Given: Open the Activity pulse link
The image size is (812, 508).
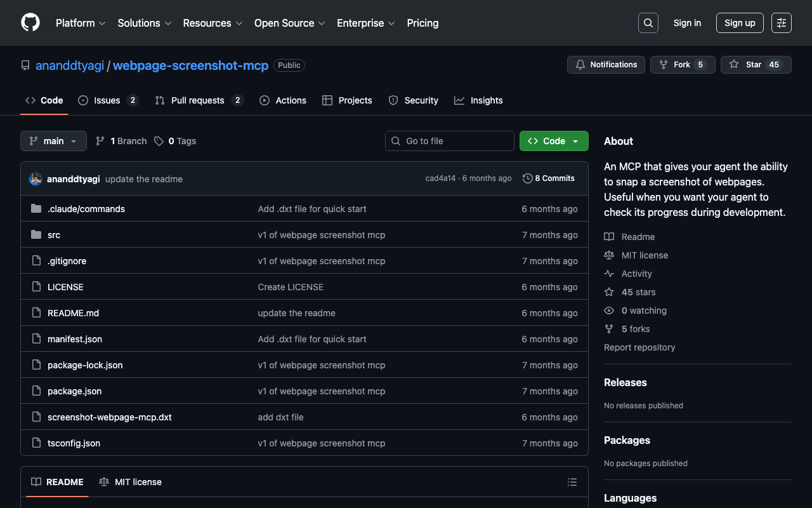Looking at the screenshot, I should [x=636, y=274].
